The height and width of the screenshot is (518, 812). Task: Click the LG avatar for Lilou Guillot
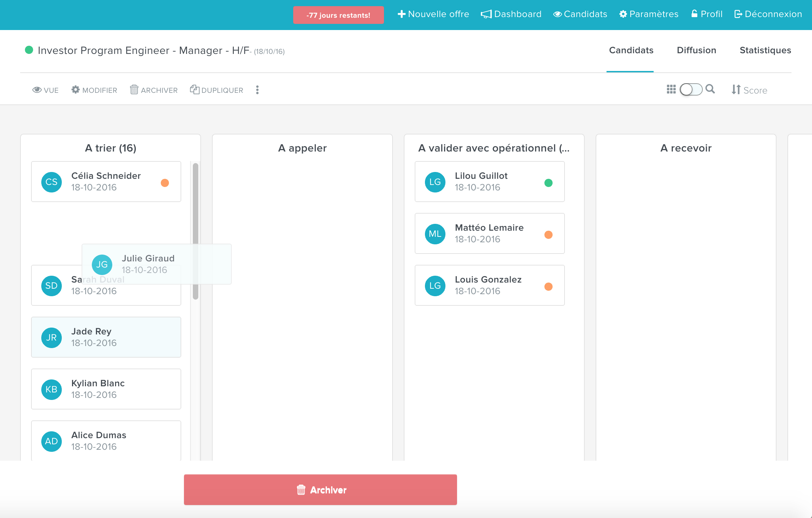point(435,182)
